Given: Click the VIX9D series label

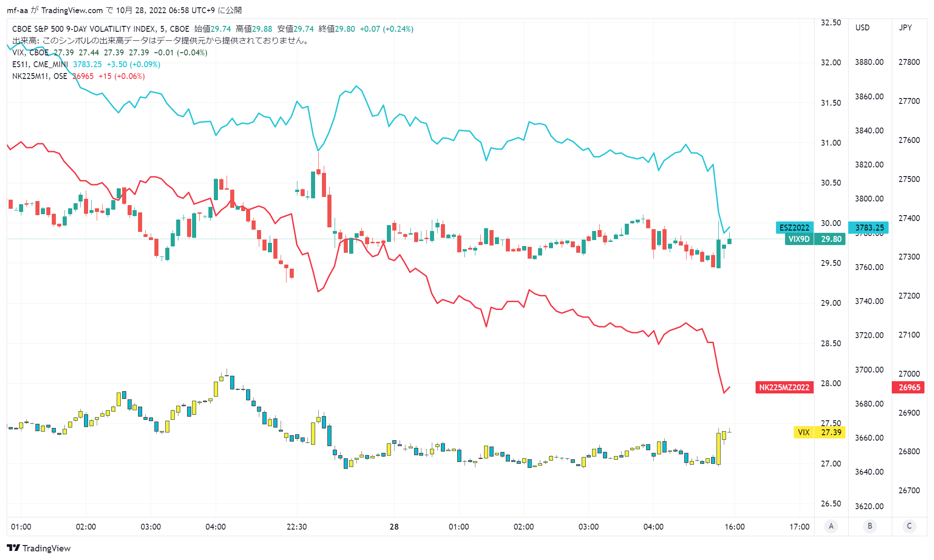Looking at the screenshot, I should (799, 239).
